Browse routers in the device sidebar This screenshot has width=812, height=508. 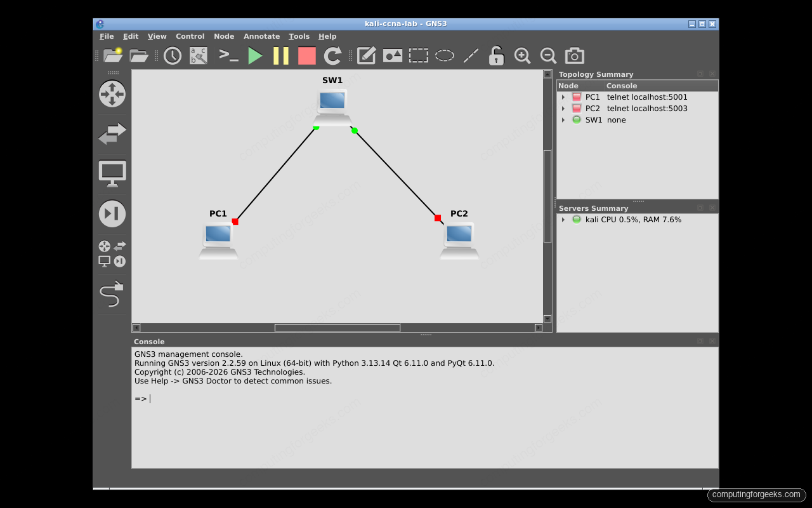(112, 94)
